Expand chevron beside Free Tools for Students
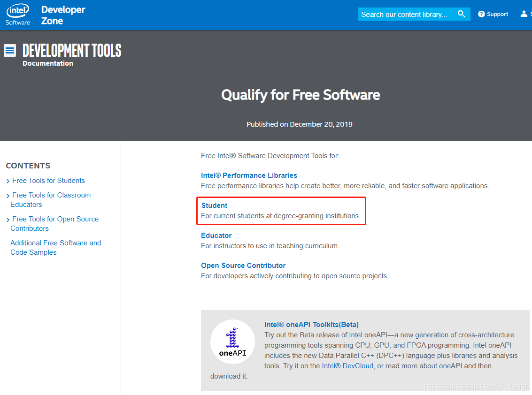Viewport: 532px width, 395px height. pos(8,182)
